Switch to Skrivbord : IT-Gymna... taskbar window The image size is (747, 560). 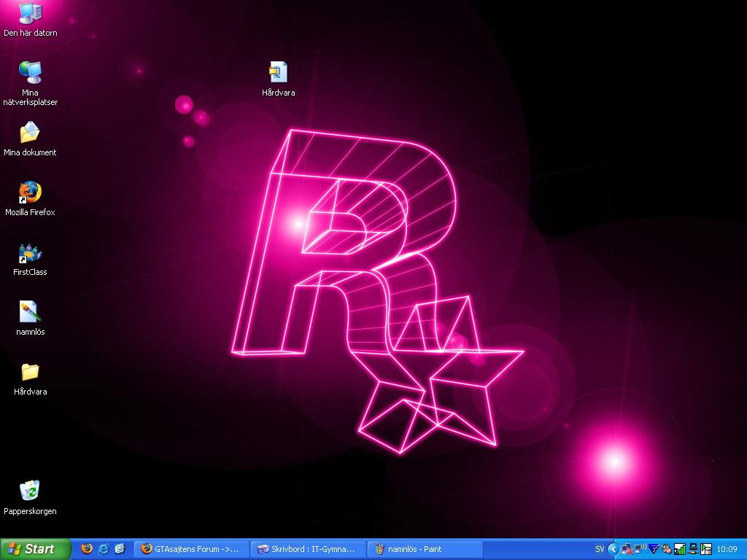(309, 549)
